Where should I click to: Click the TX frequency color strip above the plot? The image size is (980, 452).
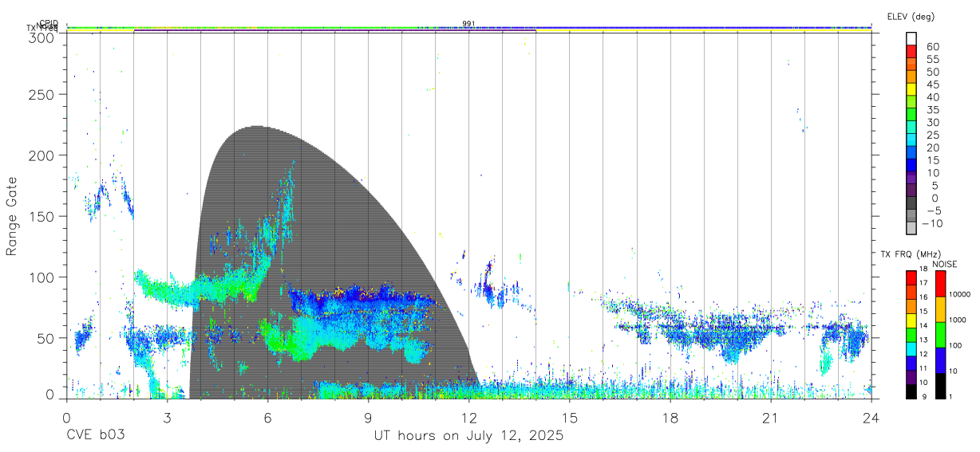coord(468,31)
